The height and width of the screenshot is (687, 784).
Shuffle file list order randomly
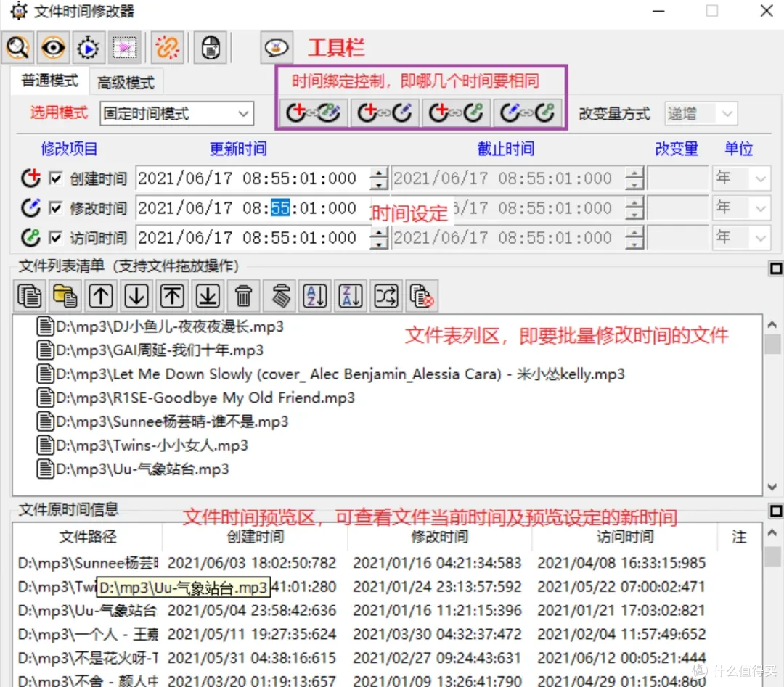point(386,296)
